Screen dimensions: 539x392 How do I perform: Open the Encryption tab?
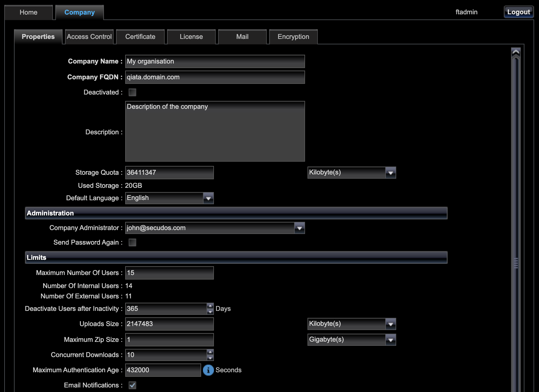click(x=293, y=37)
